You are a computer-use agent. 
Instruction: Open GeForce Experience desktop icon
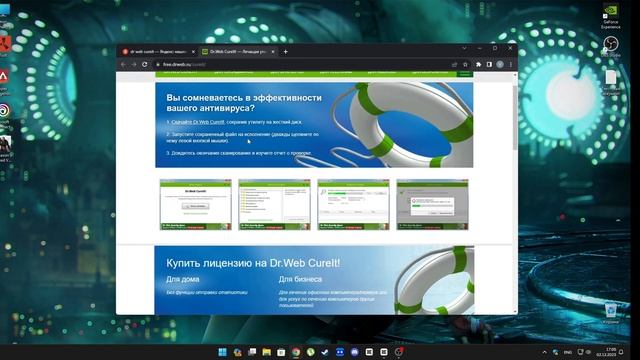(611, 16)
